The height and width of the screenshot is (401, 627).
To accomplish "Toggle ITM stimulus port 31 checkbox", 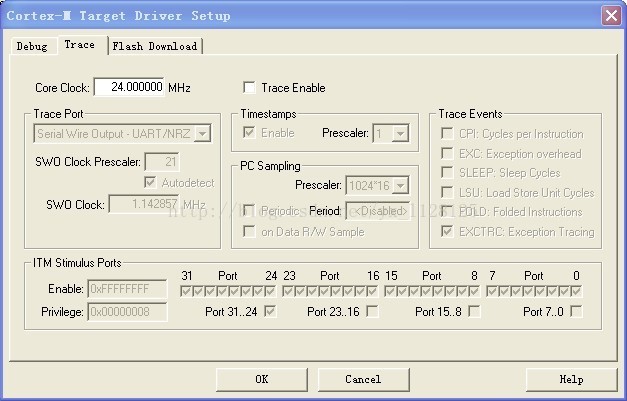I will (186, 291).
